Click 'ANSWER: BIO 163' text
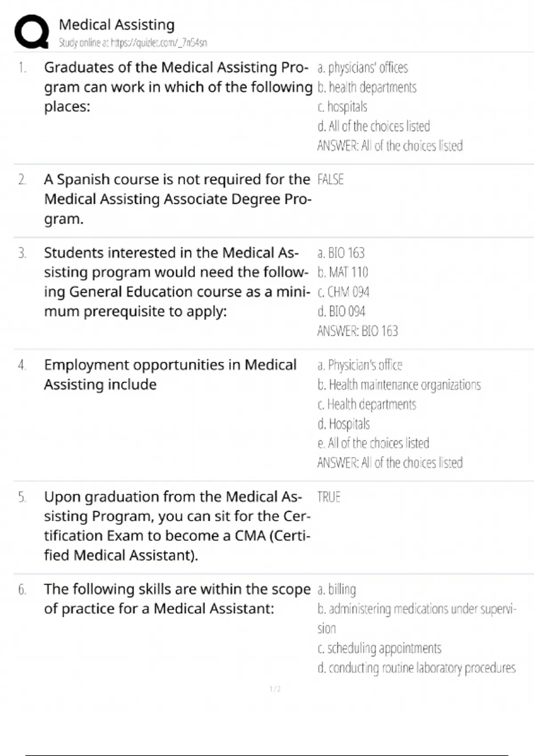 point(357,331)
